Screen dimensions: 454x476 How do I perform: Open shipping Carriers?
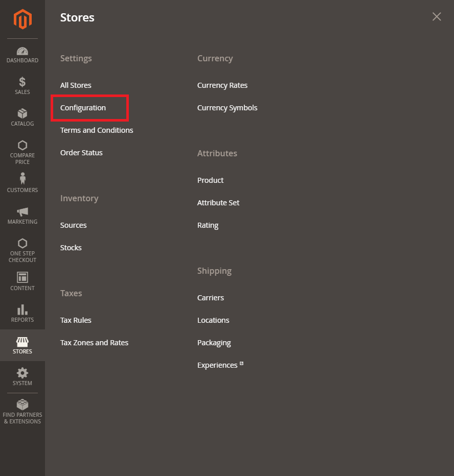(211, 298)
